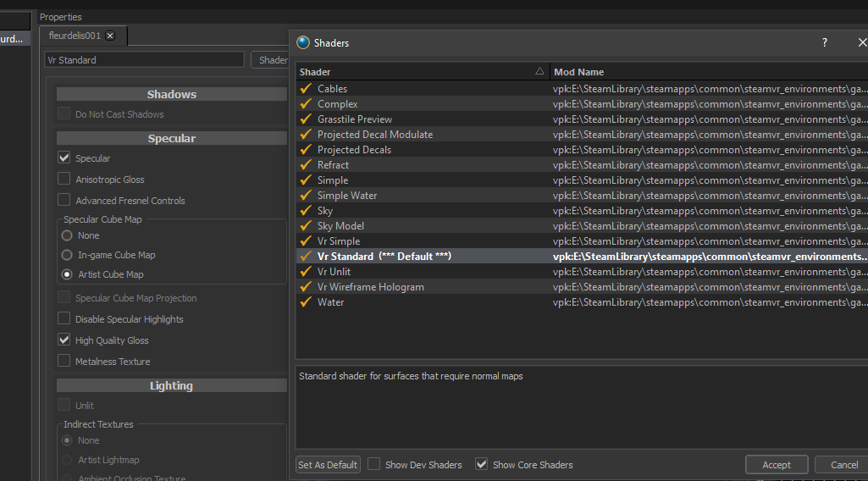Select the Projected Decal Modulate shader
This screenshot has width=868, height=481.
click(582, 134)
